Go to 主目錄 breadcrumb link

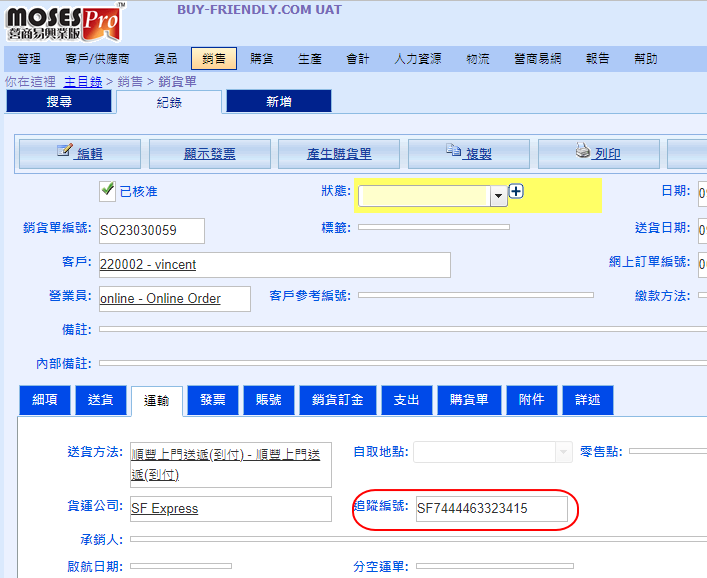tap(83, 82)
